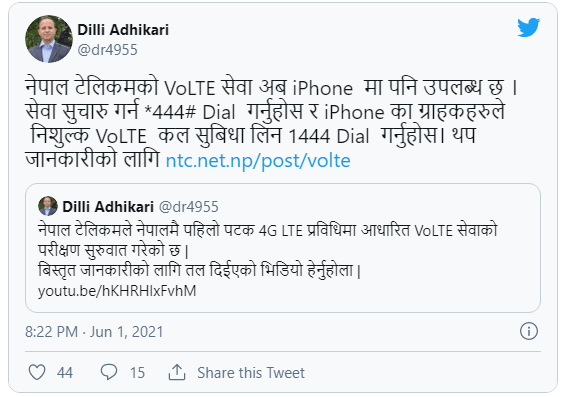Open the ntc.net.np/post/volte link
561x397 pixels.
pyautogui.click(x=258, y=161)
